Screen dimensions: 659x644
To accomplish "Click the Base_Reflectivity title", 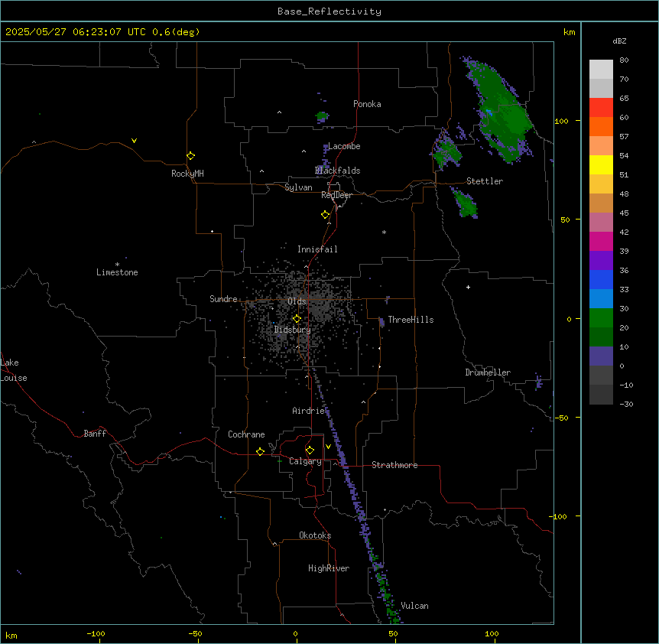I will pyautogui.click(x=329, y=11).
